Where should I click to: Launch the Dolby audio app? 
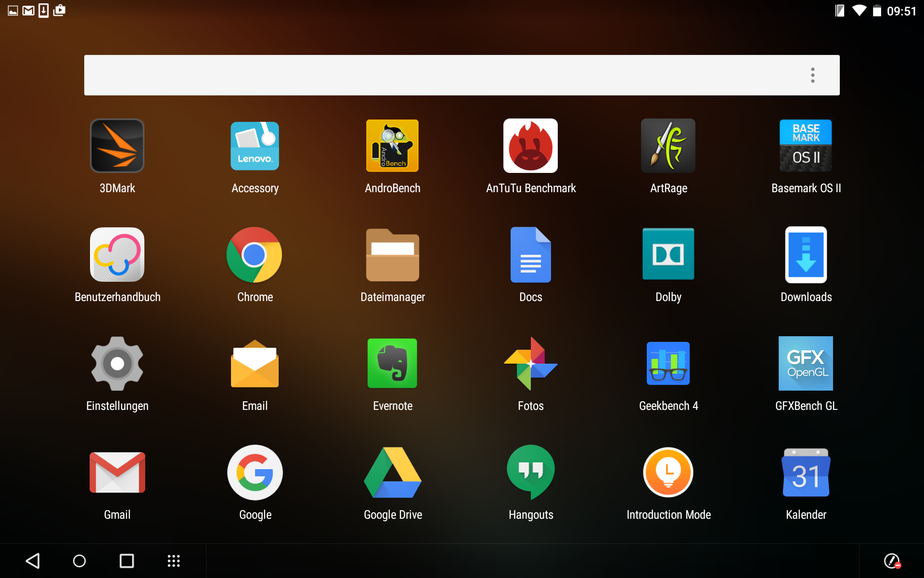tap(668, 255)
